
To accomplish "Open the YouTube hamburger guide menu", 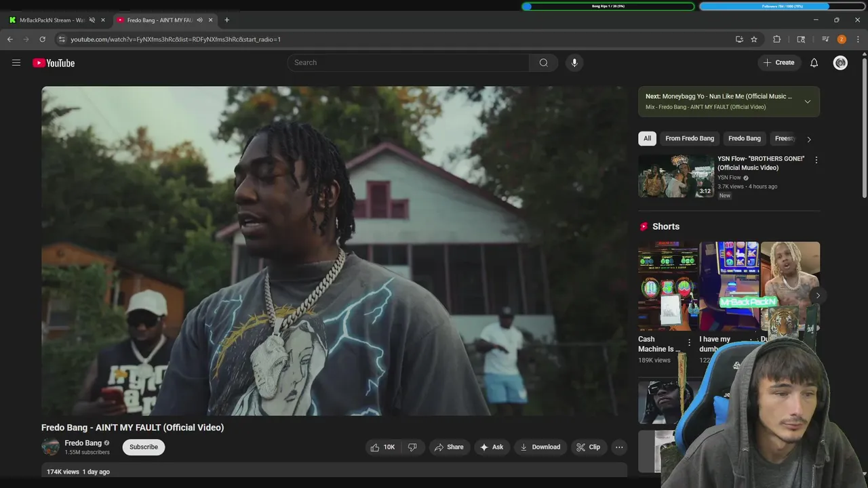I will point(16,63).
